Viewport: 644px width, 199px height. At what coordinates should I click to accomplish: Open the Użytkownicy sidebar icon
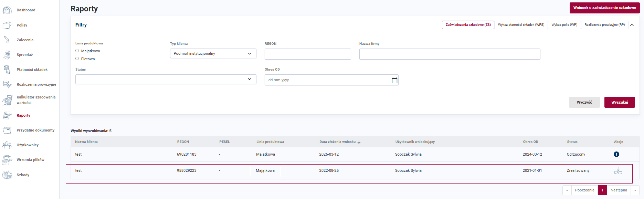[x=7, y=145]
